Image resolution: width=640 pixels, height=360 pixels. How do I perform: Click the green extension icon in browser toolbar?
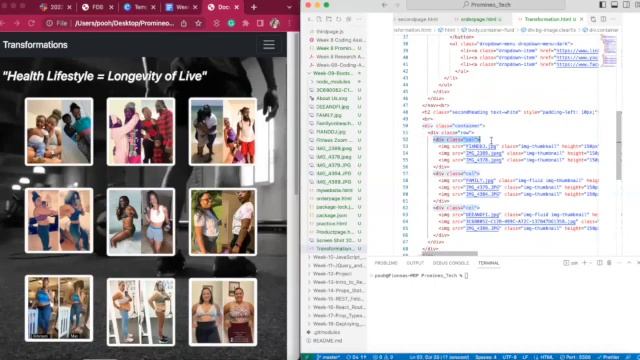coord(231,24)
